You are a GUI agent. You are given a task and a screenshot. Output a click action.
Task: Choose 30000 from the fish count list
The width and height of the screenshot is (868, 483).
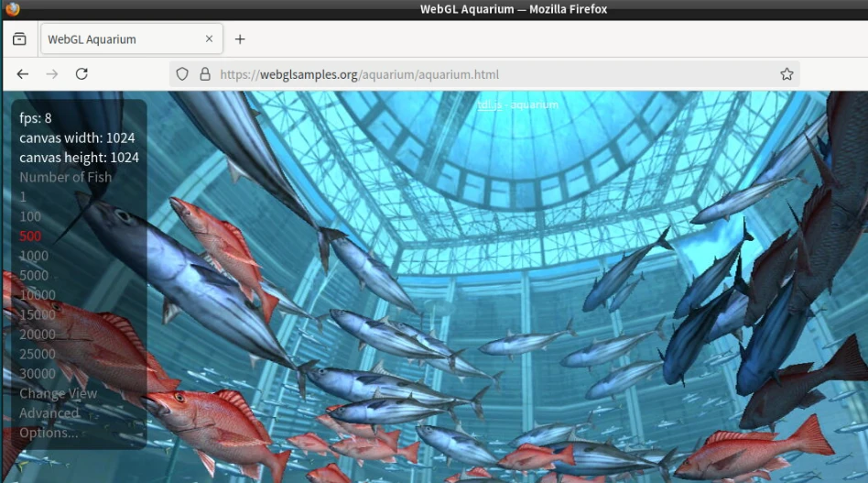click(38, 374)
